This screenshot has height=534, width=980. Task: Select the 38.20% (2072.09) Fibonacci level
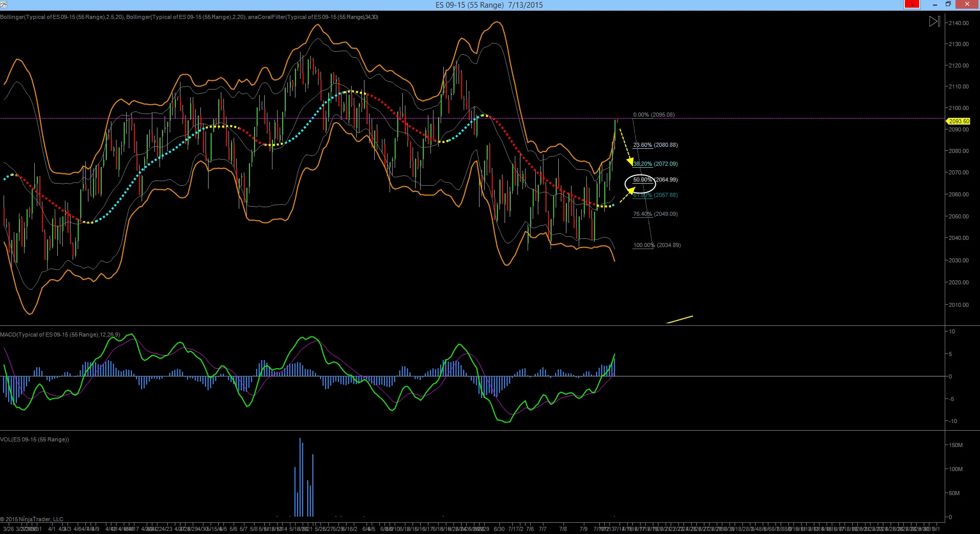[655, 164]
